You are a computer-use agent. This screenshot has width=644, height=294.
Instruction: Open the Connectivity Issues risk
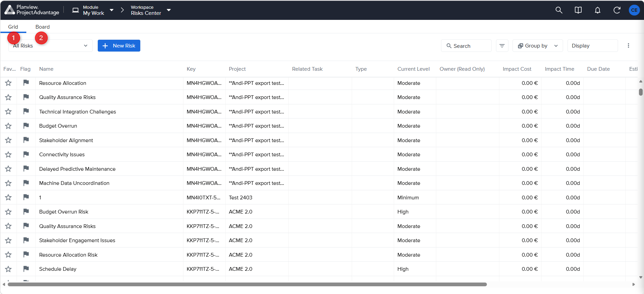(62, 155)
